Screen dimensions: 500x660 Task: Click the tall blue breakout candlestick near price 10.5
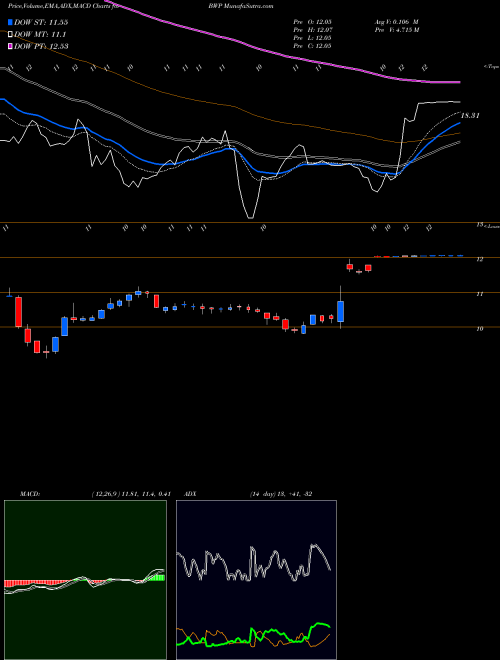(340, 311)
